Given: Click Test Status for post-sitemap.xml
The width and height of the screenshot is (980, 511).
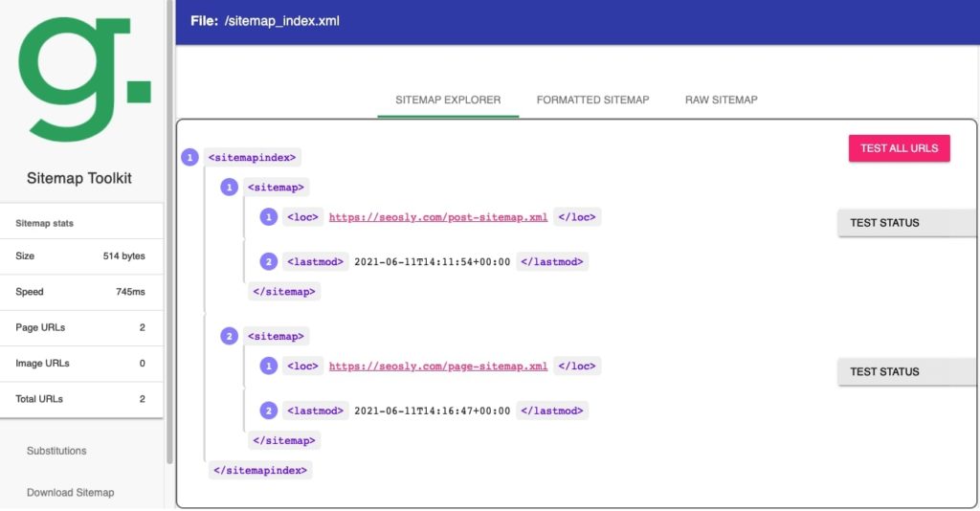Looking at the screenshot, I should click(905, 223).
